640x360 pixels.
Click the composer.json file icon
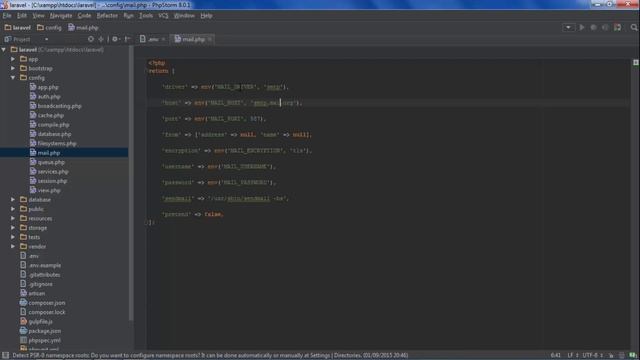pos(23,303)
